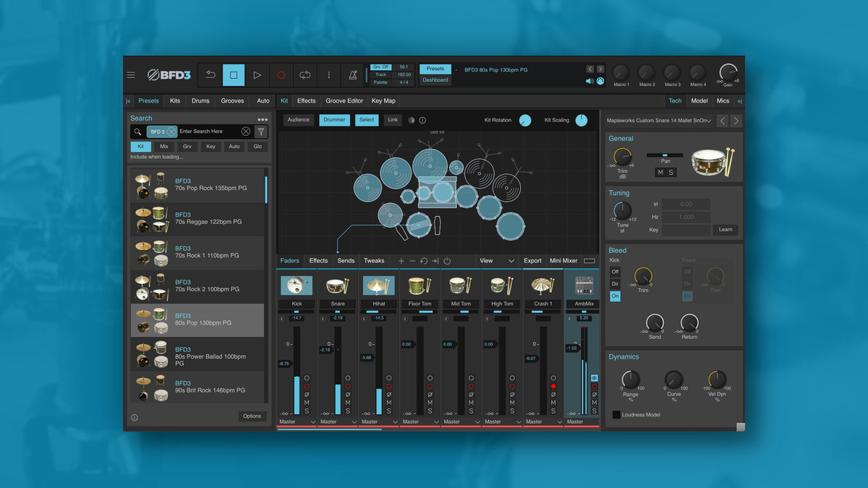Screen dimensions: 868x488
Task: Click the Dashboard button
Action: 435,80
